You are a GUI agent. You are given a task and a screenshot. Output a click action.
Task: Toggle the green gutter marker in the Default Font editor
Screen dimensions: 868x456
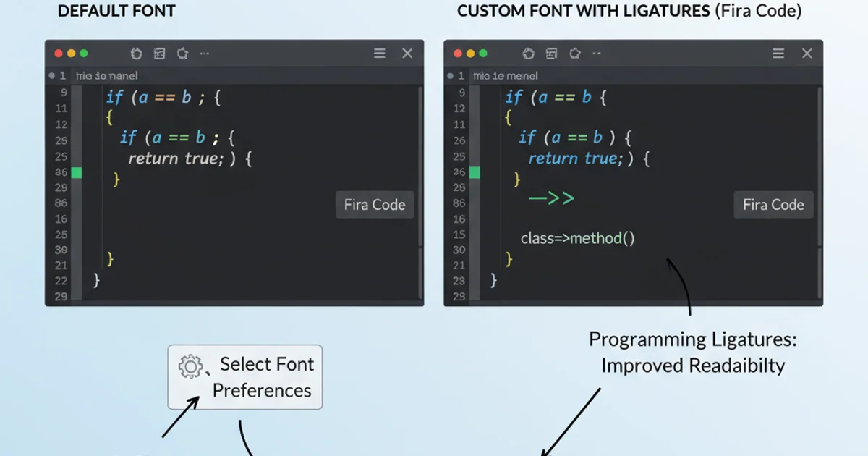pos(76,172)
